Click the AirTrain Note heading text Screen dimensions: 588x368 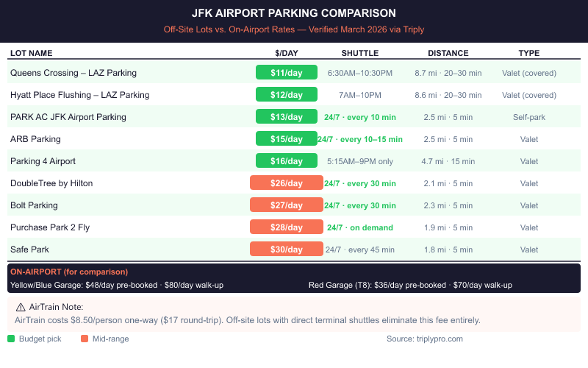pos(57,307)
